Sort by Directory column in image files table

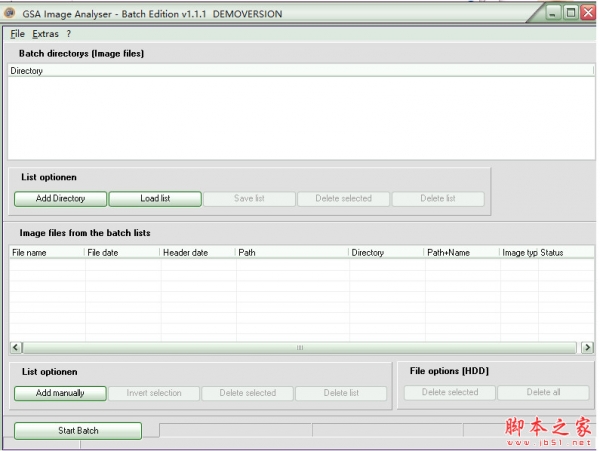386,252
